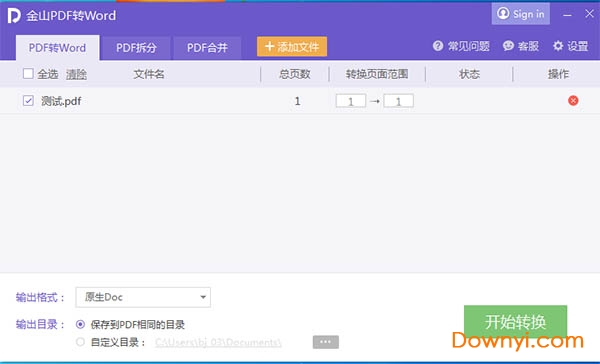
Task: Close the 金山PDF转Word window
Action: coord(589,14)
